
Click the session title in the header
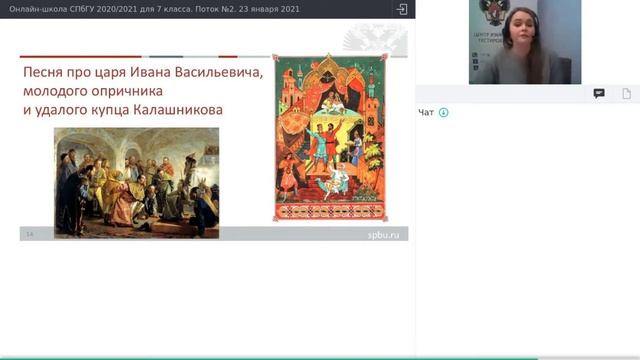pos(154,9)
